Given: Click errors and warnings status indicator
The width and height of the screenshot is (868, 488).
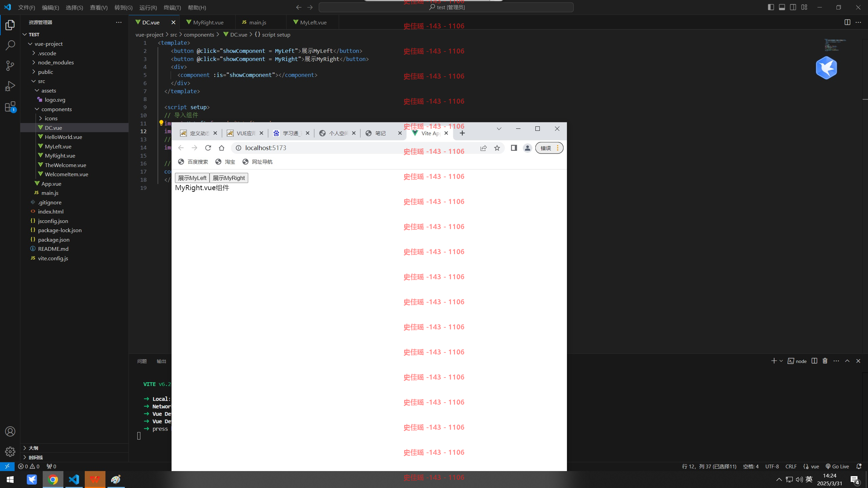Looking at the screenshot, I should 29,466.
